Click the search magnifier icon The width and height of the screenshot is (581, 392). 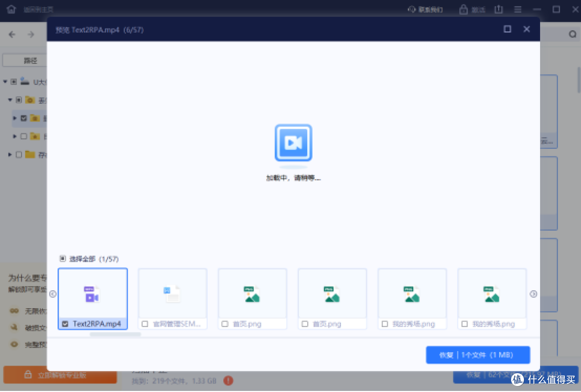tap(572, 34)
